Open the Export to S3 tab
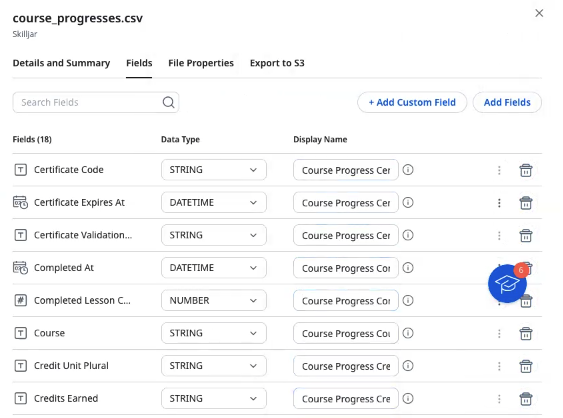The image size is (563, 418). click(x=277, y=63)
